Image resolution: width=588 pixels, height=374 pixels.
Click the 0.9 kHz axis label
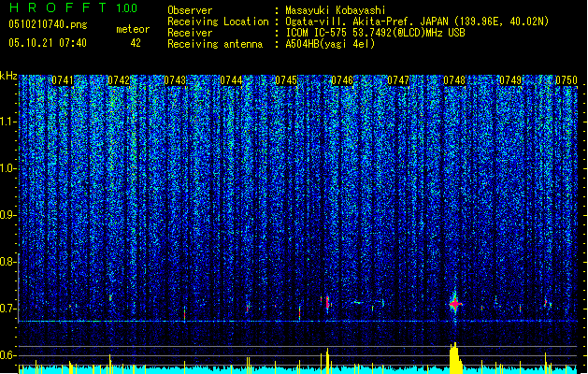(x=8, y=215)
